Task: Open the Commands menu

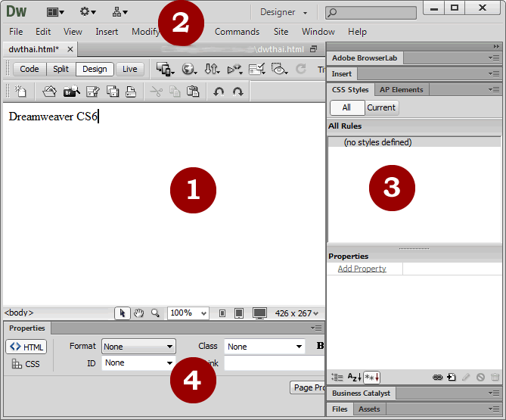Action: [237, 32]
